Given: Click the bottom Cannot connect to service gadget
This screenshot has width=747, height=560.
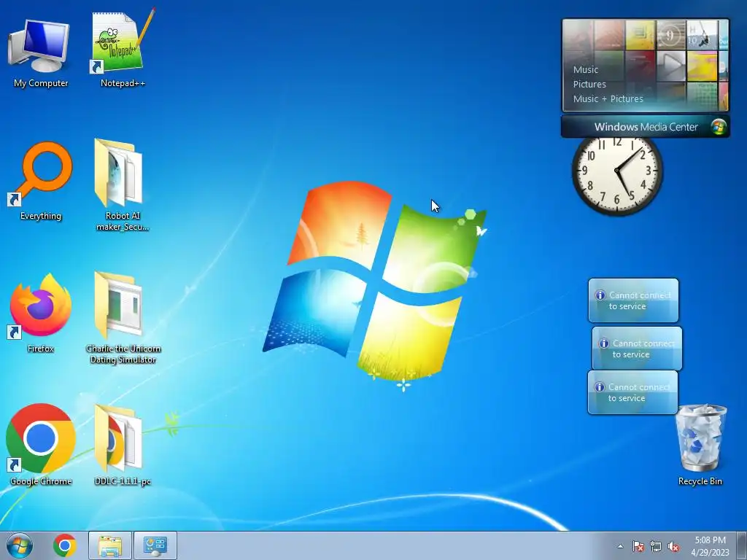Looking at the screenshot, I should point(632,392).
